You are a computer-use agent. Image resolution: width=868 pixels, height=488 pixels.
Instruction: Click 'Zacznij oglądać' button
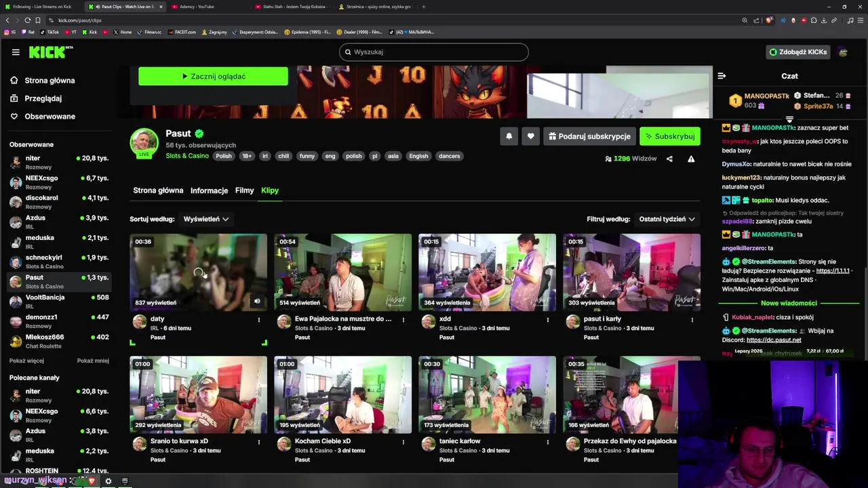[x=213, y=77]
